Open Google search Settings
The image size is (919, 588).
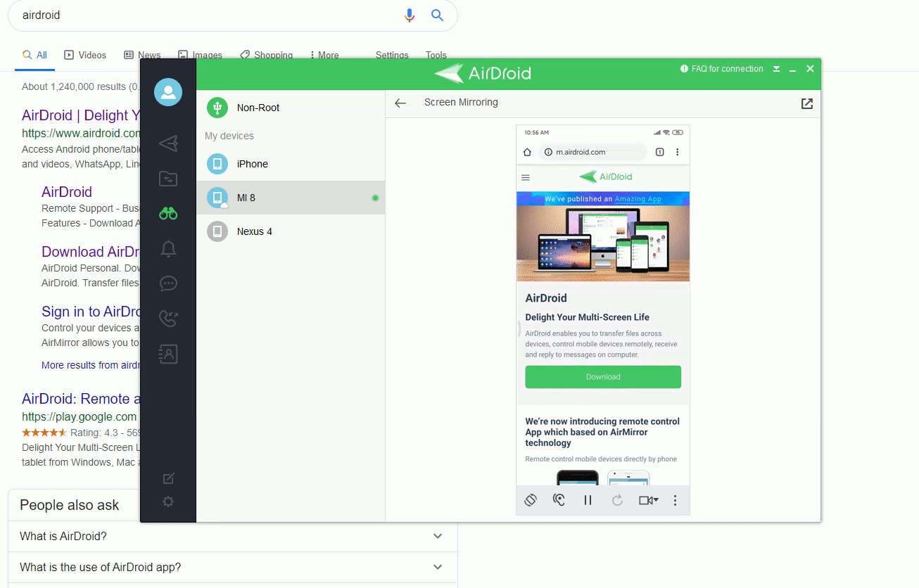pos(392,55)
